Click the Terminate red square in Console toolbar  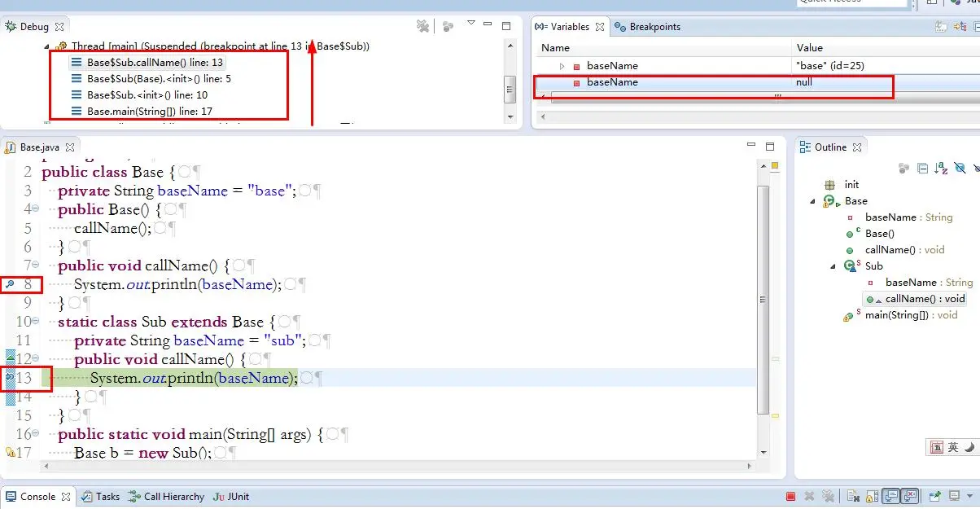790,496
